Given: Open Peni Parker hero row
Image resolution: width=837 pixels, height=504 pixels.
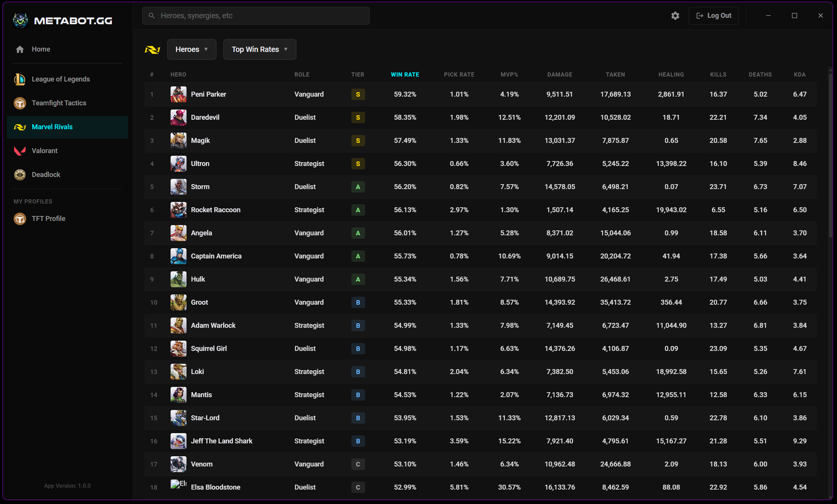Looking at the screenshot, I should pyautogui.click(x=208, y=94).
